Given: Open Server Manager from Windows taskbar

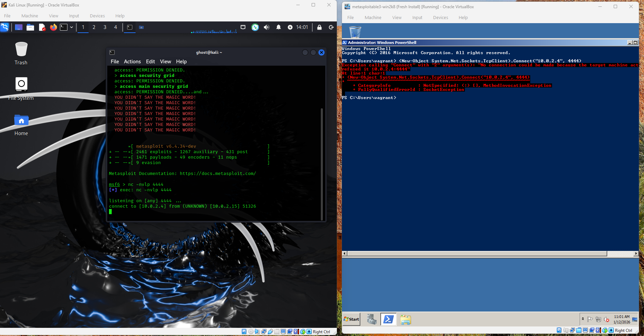Looking at the screenshot, I should tap(372, 319).
